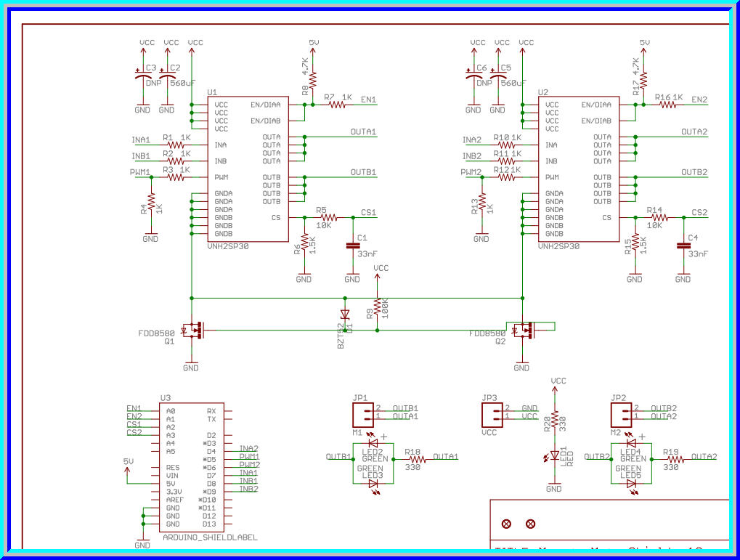Pick the Q2 FDD8580 MOSFET symbol
The image size is (740, 560).
point(522,330)
